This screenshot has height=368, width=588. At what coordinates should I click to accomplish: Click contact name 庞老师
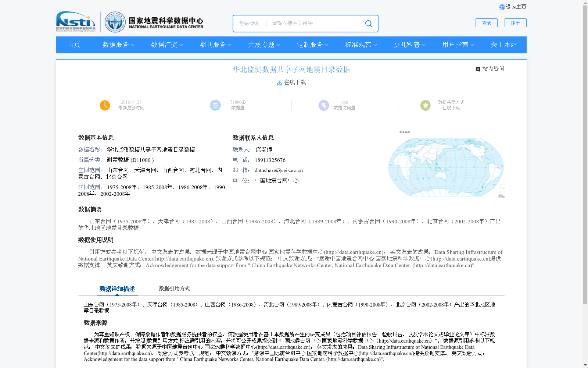point(264,150)
